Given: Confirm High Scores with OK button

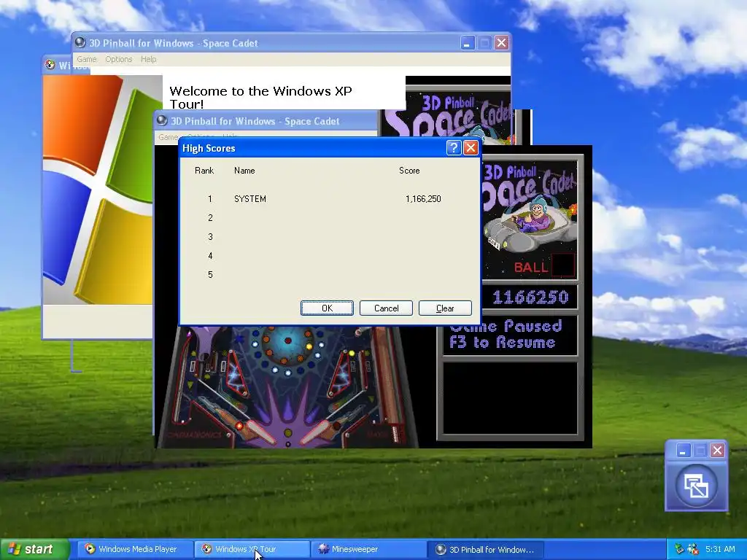Looking at the screenshot, I should [x=327, y=308].
